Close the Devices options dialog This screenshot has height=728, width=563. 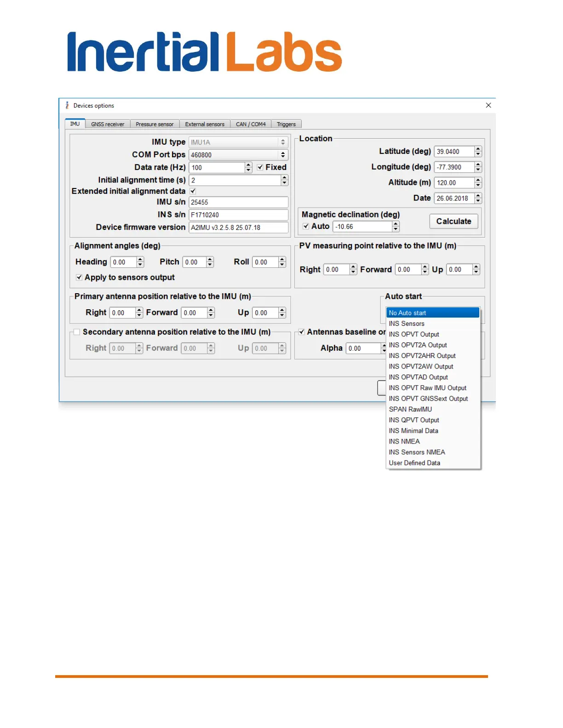(488, 105)
